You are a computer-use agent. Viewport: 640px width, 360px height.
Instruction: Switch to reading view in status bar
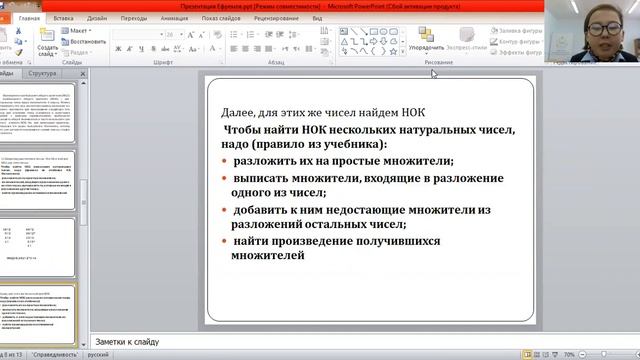click(546, 355)
